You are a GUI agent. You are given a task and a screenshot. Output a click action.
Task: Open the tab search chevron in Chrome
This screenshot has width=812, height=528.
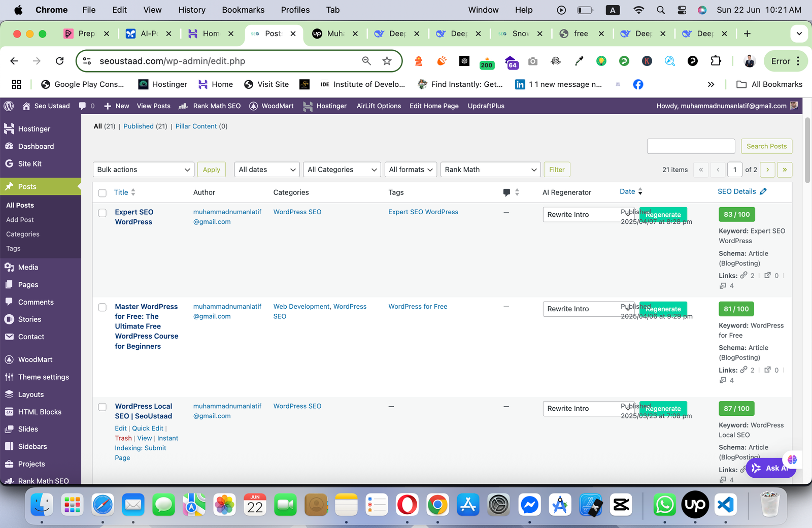(x=799, y=34)
